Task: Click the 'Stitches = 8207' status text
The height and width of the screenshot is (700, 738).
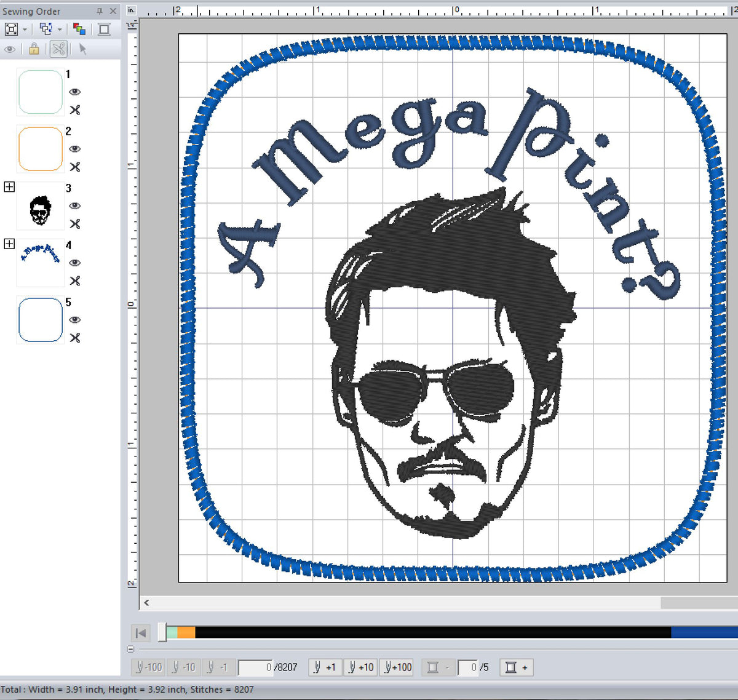Action: (x=222, y=690)
